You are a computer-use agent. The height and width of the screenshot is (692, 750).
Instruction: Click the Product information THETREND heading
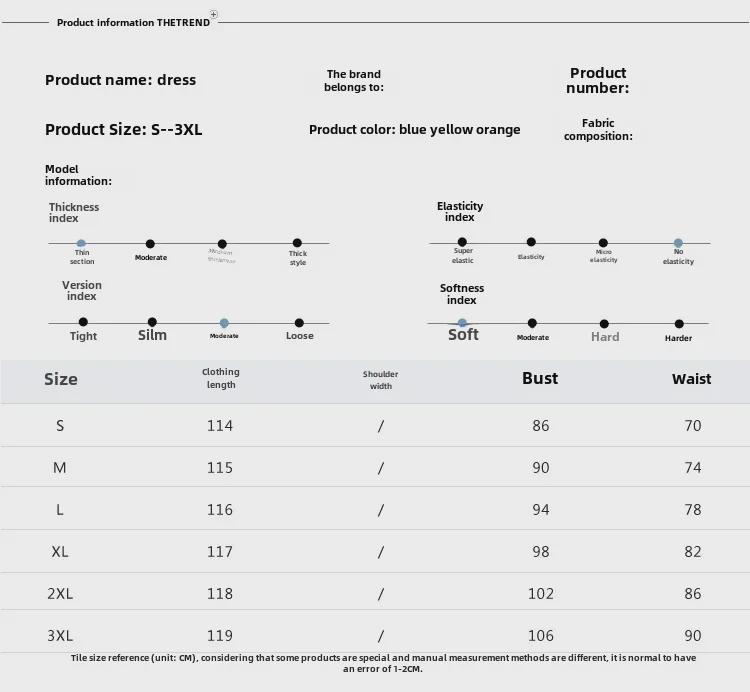point(133,22)
